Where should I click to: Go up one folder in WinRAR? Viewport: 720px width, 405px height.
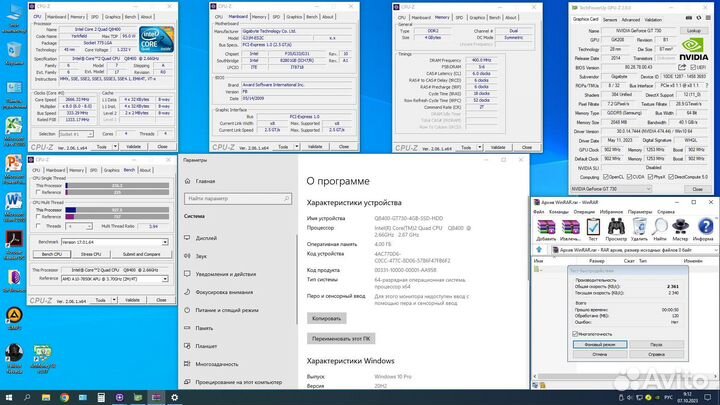point(539,250)
